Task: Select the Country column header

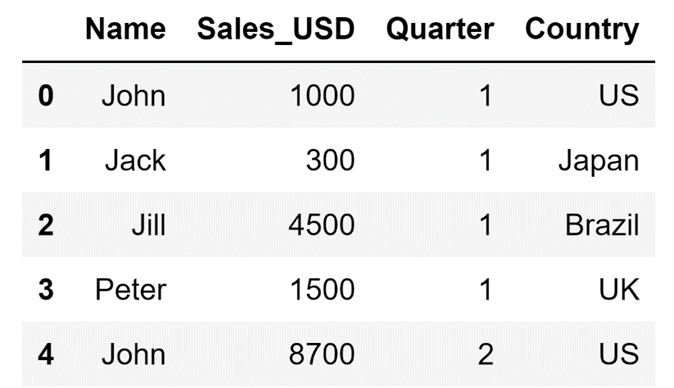Action: 582,30
